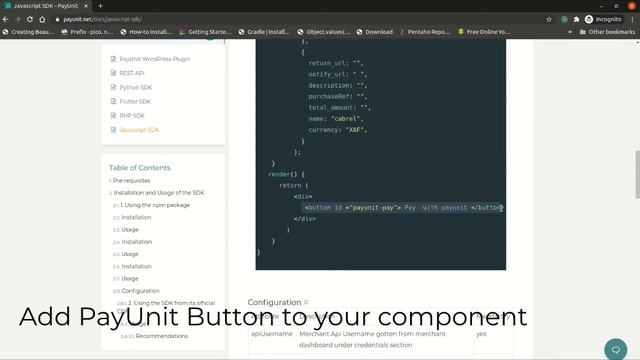Viewport: 640px width, 360px height.
Task: Click the browser forward arrow
Action: click(18, 19)
